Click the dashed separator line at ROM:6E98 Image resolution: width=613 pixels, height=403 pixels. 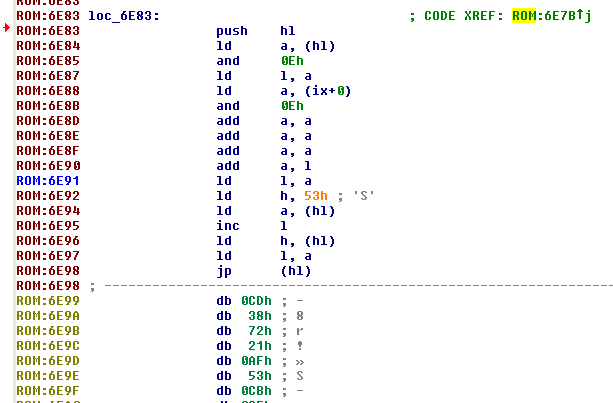click(350, 286)
